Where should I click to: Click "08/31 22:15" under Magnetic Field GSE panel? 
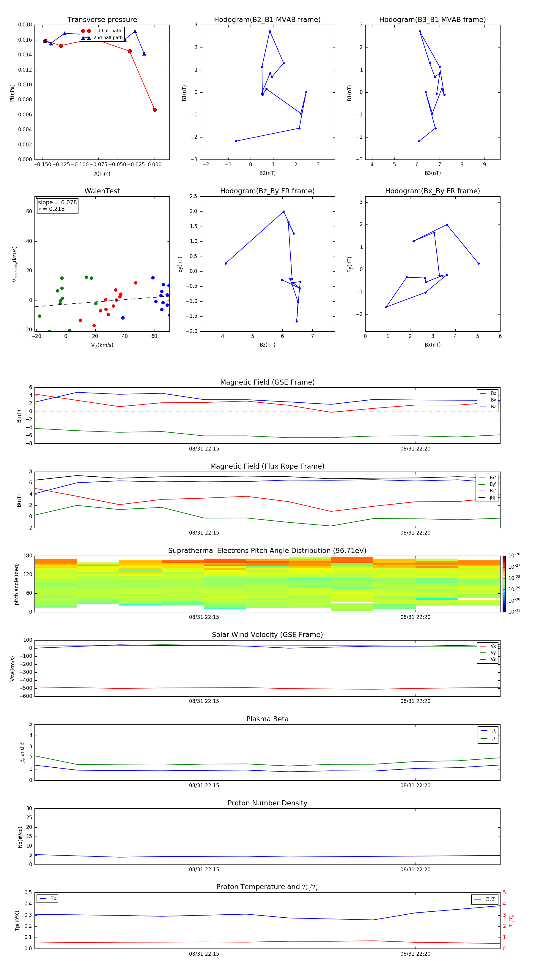(x=204, y=449)
